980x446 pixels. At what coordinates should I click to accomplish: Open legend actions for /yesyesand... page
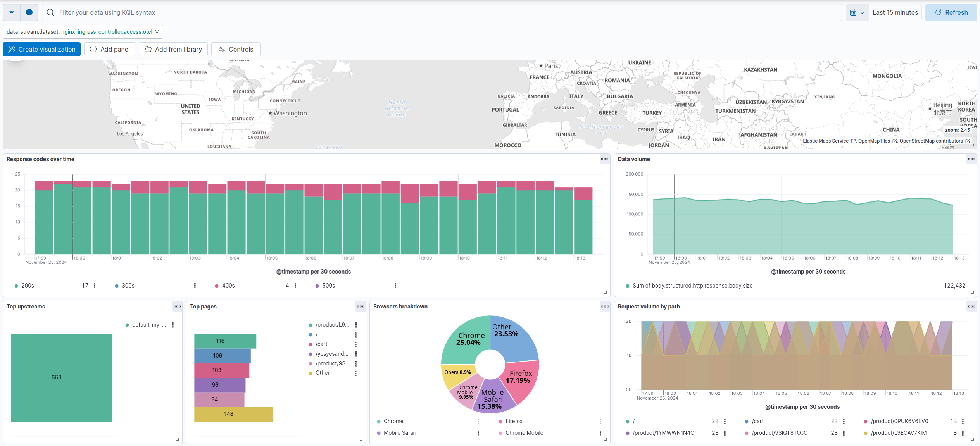tap(356, 354)
